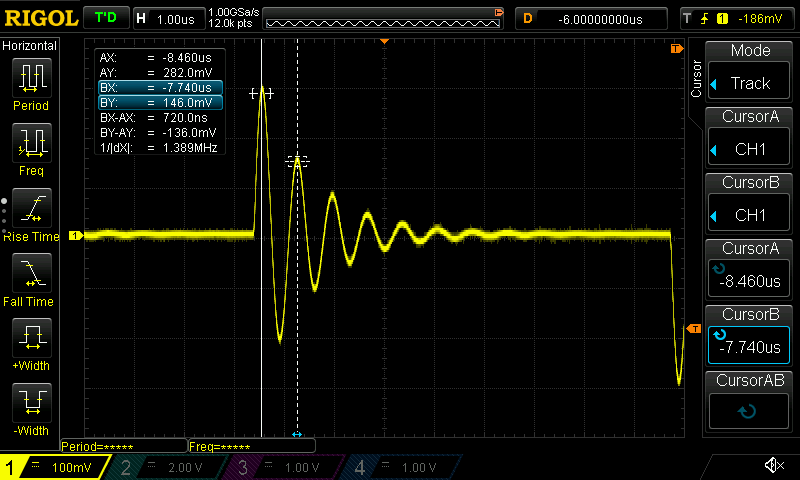Click the Horizontal menu header
The width and height of the screenshot is (800, 480).
pyautogui.click(x=31, y=46)
